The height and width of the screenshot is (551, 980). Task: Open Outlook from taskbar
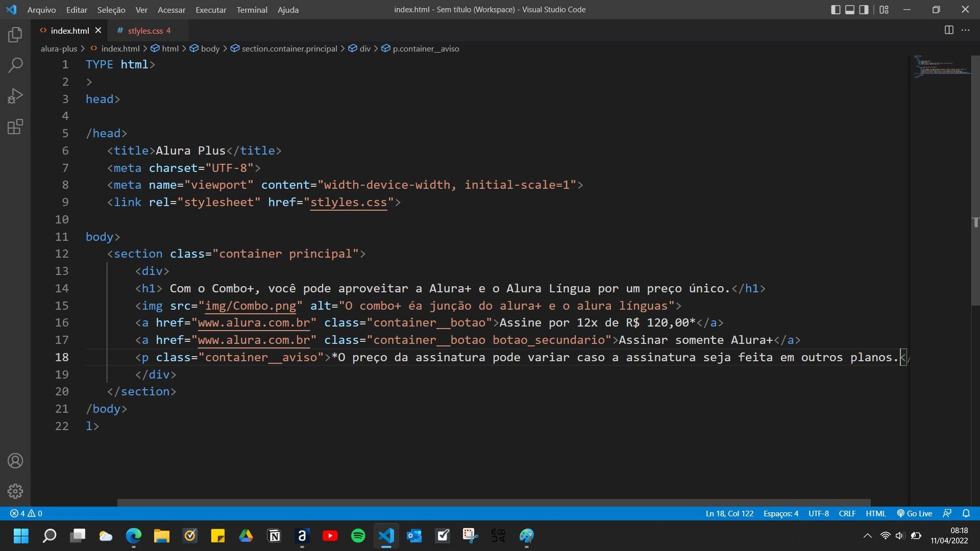pyautogui.click(x=414, y=536)
